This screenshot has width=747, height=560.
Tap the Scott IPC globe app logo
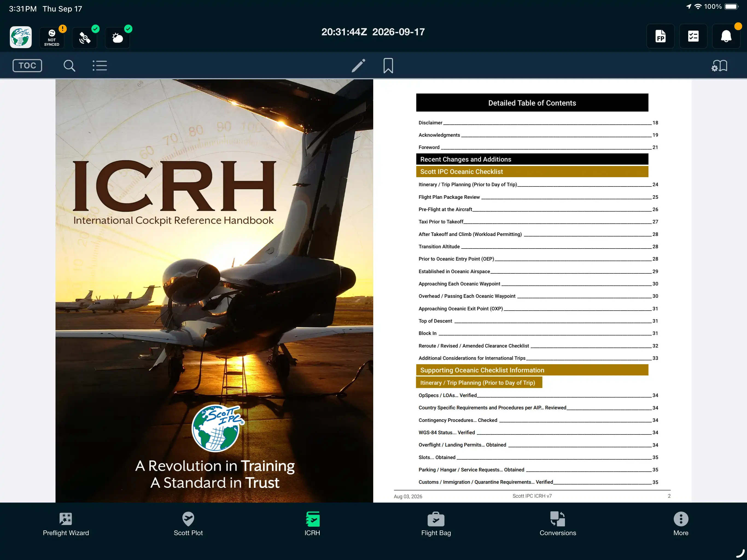pyautogui.click(x=21, y=37)
